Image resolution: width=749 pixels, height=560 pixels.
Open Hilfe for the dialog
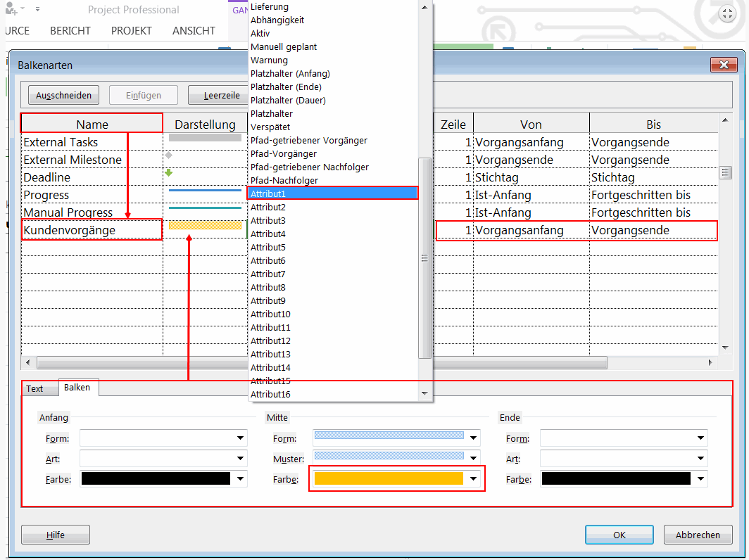click(56, 535)
